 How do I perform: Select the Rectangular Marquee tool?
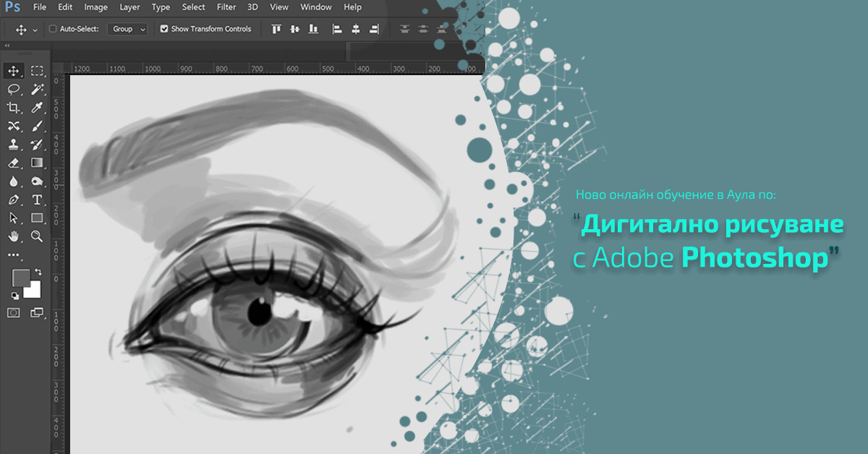[37, 71]
